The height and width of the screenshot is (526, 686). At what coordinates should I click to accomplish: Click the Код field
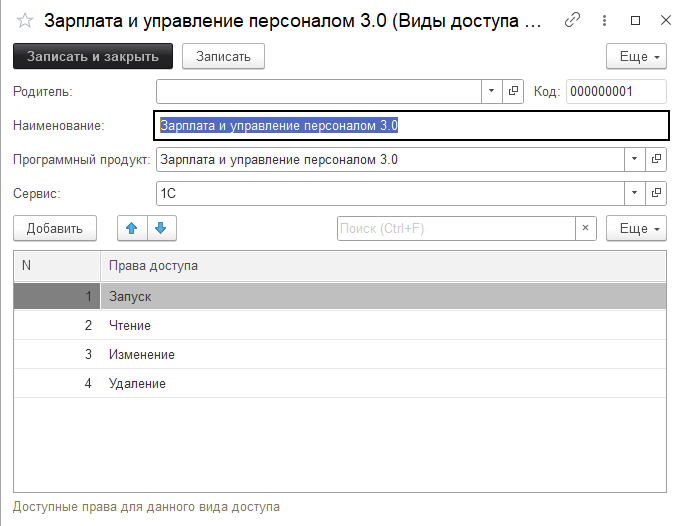coord(616,91)
